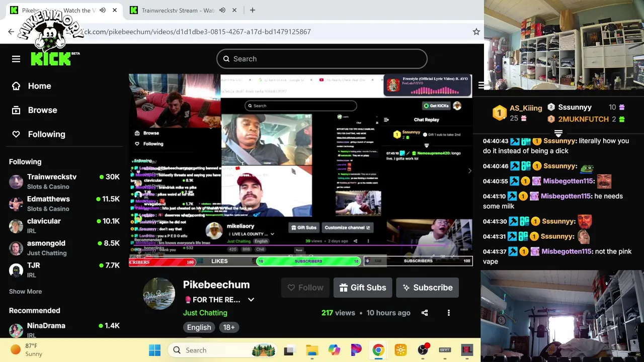Click the 217 views count text
This screenshot has width=644, height=362.
pyautogui.click(x=338, y=313)
